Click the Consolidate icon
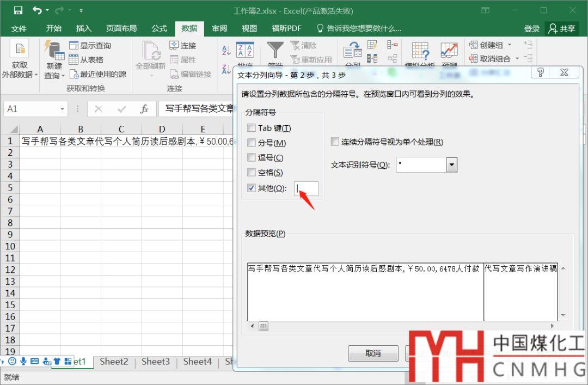Screen dimensions: 588x385 pyautogui.click(x=392, y=45)
